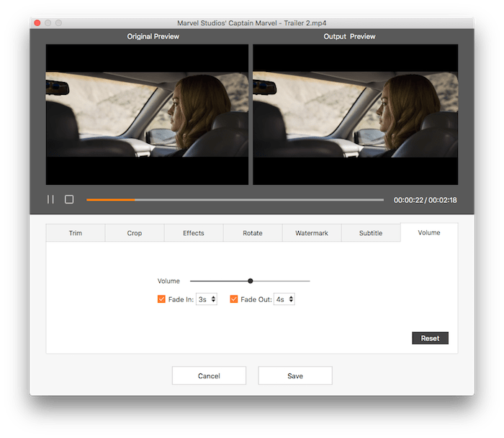This screenshot has width=504, height=438.
Task: Open the Fade In duration dropdown
Action: tap(207, 299)
